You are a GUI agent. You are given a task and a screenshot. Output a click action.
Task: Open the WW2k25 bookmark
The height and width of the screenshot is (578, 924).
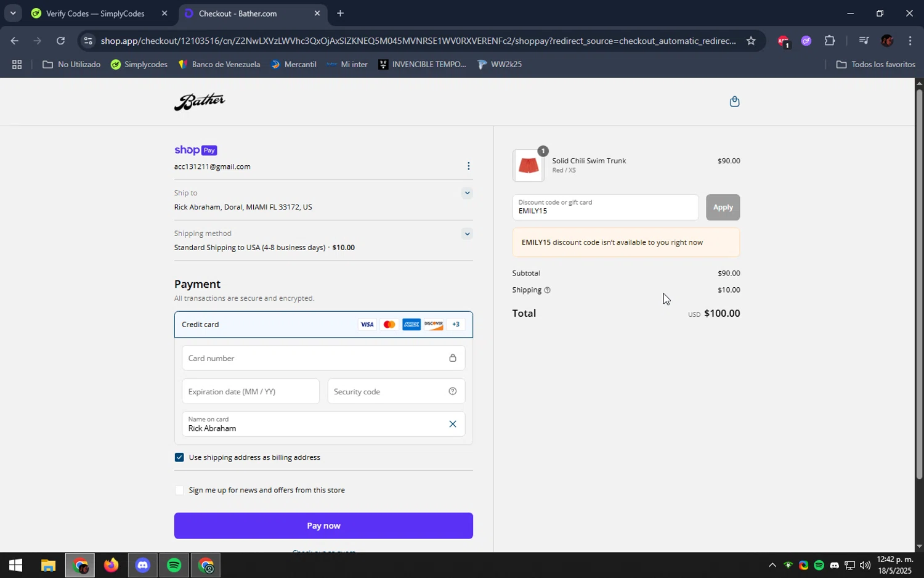point(500,64)
